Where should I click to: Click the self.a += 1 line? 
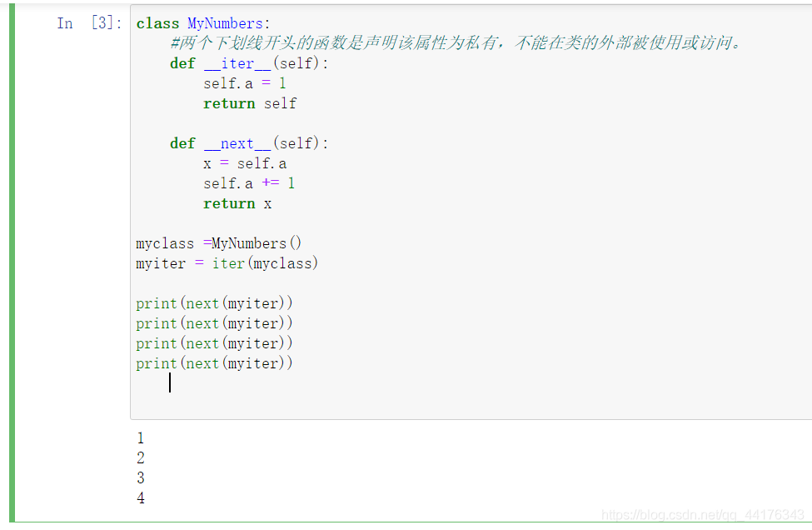(249, 183)
